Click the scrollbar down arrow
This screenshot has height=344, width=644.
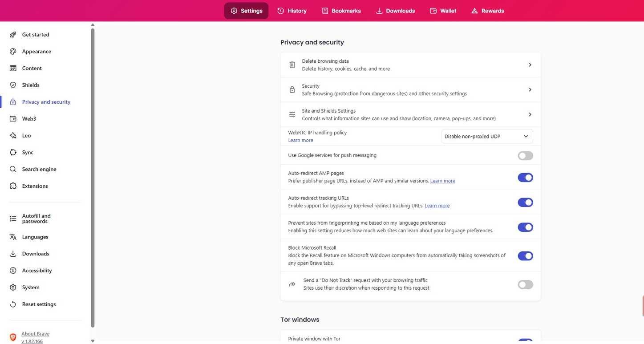point(92,340)
